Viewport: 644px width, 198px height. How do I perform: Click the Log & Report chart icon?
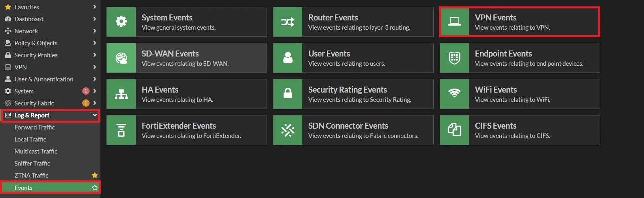tap(8, 115)
